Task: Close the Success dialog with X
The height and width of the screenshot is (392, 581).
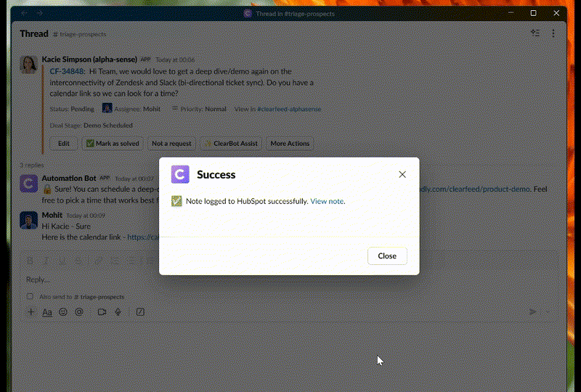Action: tap(402, 174)
